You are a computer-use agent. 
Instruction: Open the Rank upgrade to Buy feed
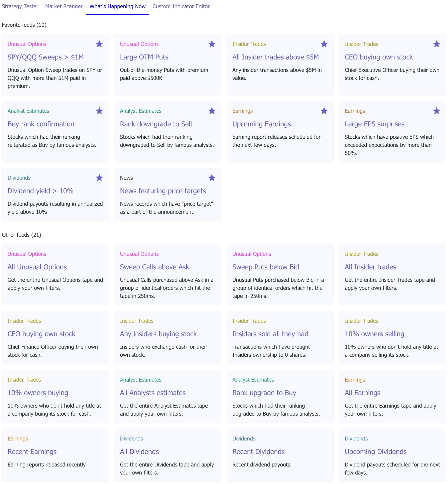click(264, 393)
